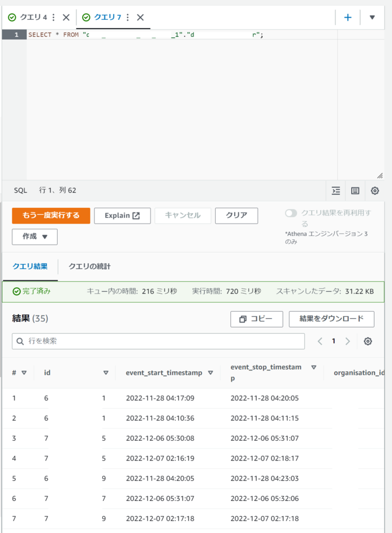The height and width of the screenshot is (533, 392).
Task: Click the format query icon
Action: pos(336,191)
